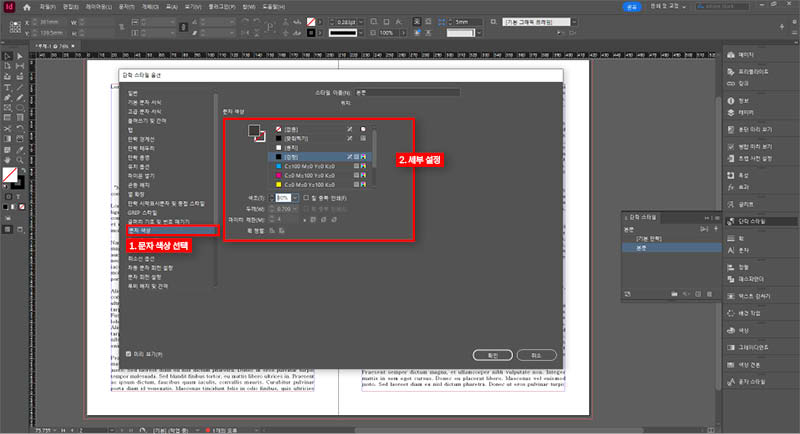Toggle 미리 보기 preview checkbox
This screenshot has height=434, width=800.
129,354
